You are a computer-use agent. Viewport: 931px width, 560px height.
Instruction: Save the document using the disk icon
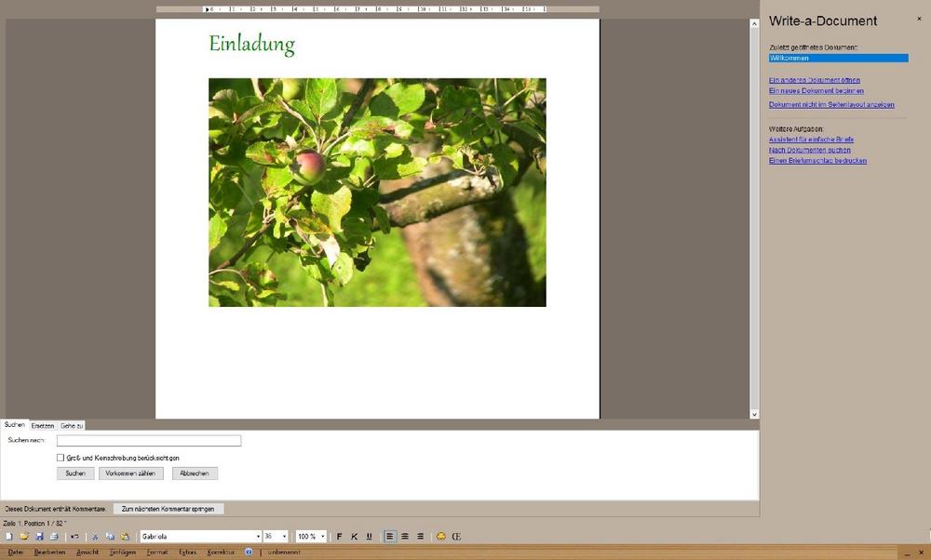pyautogui.click(x=40, y=536)
